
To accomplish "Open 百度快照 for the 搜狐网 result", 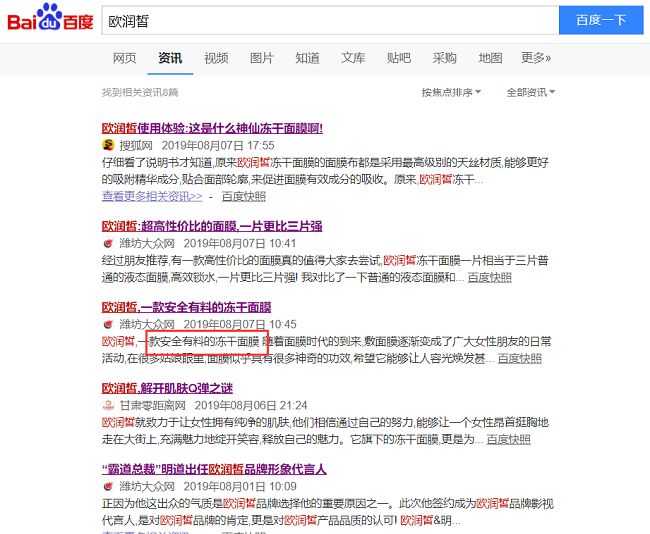I will pos(244,196).
